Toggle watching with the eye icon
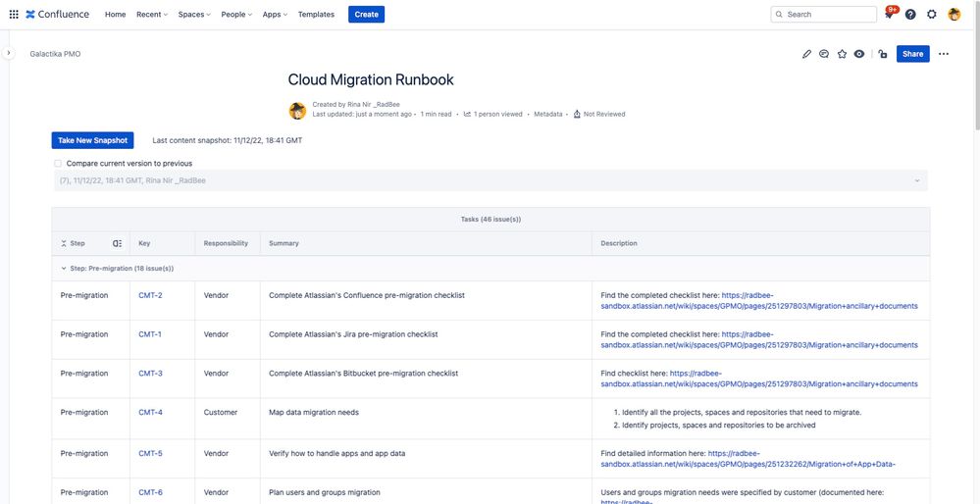The image size is (980, 504). coord(859,54)
